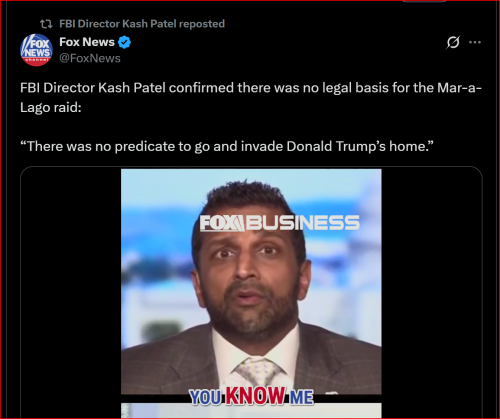Click the blue verified badge
The image size is (500, 419).
[125, 42]
